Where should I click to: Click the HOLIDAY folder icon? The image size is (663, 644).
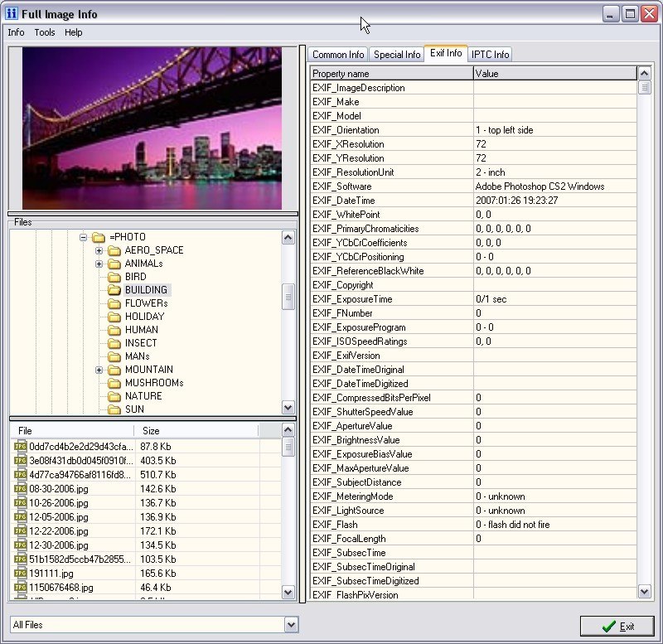pyautogui.click(x=114, y=317)
